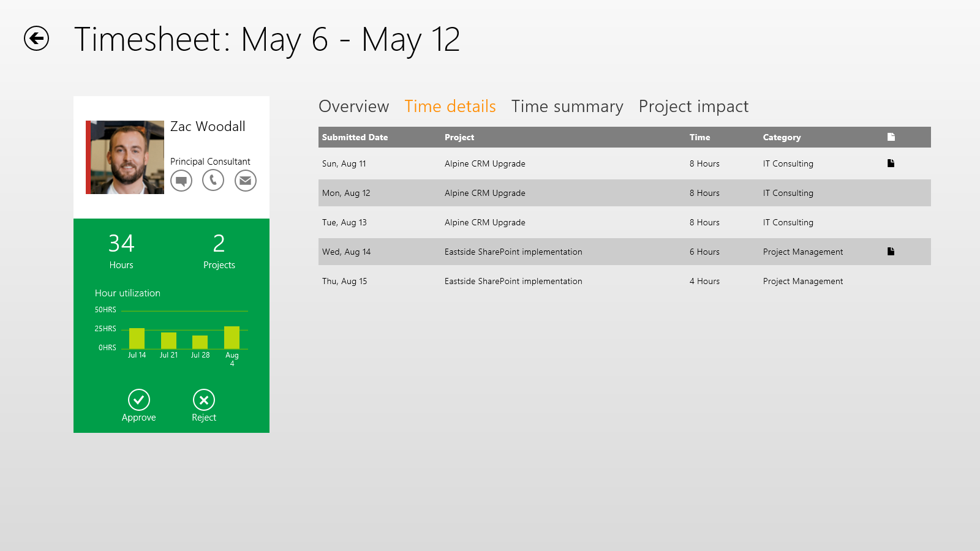980x551 pixels.
Task: Sort by Category column header
Action: point(782,137)
